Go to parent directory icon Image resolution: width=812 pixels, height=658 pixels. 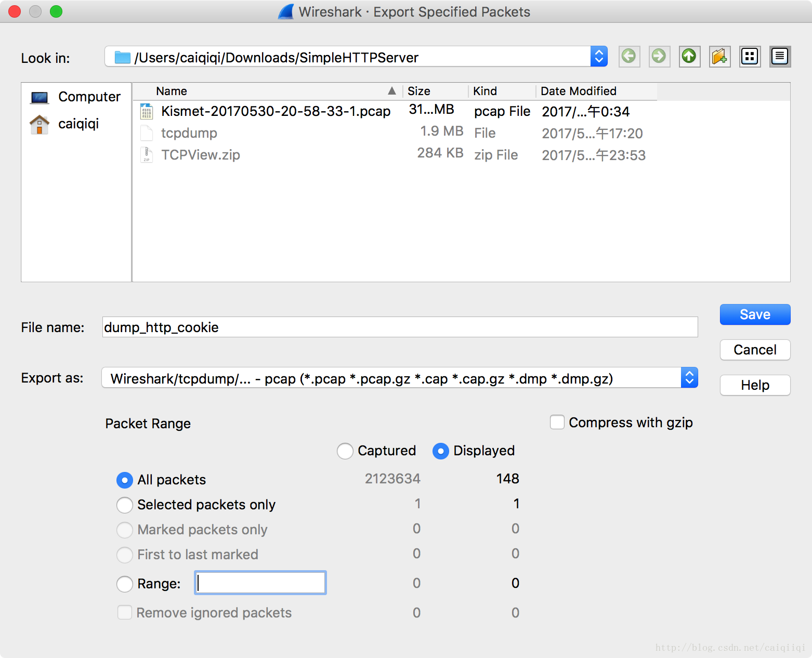pos(689,56)
